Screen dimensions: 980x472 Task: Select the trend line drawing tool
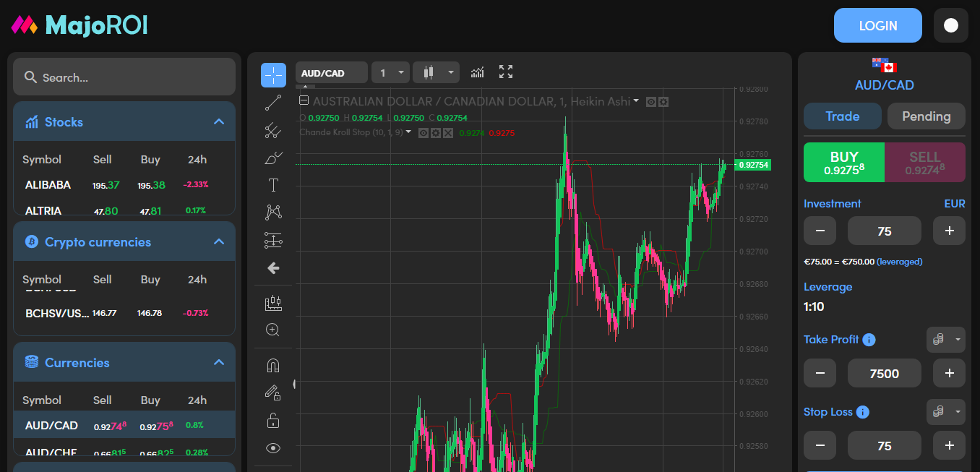[273, 103]
